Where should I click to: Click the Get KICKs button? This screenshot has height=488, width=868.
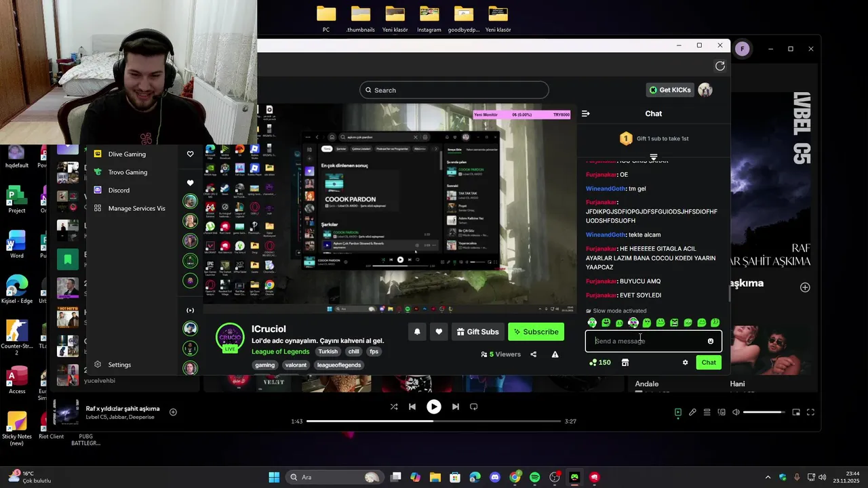670,90
